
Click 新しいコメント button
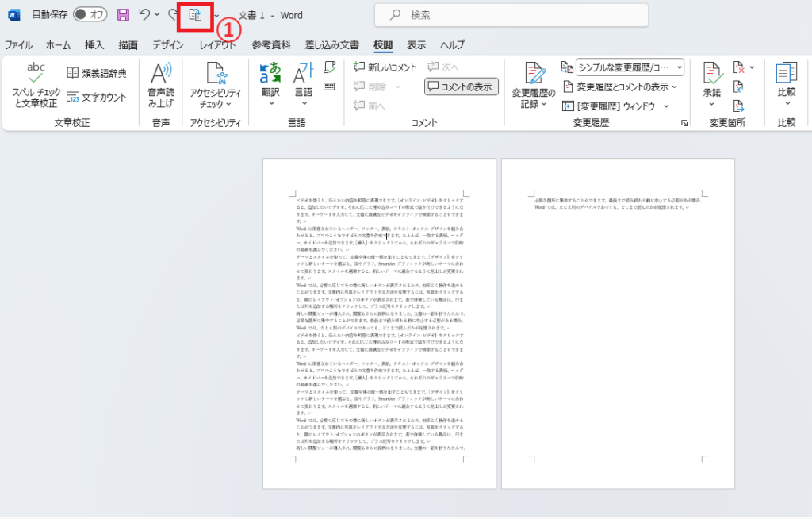tap(385, 67)
